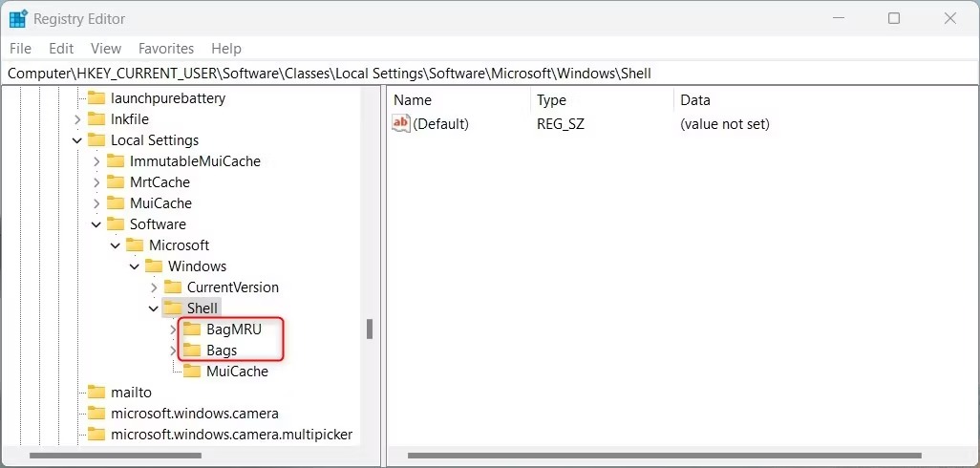
Task: Open the View menu
Action: click(106, 48)
